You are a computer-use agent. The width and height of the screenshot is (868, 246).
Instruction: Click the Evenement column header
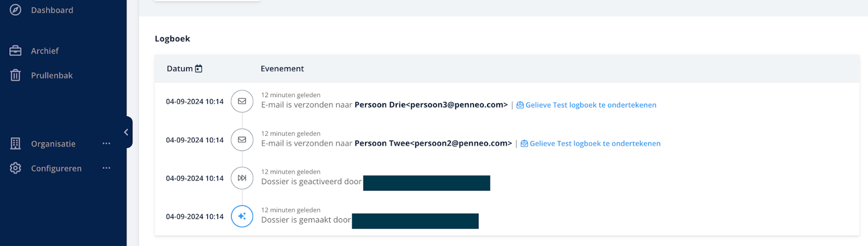[x=282, y=68]
